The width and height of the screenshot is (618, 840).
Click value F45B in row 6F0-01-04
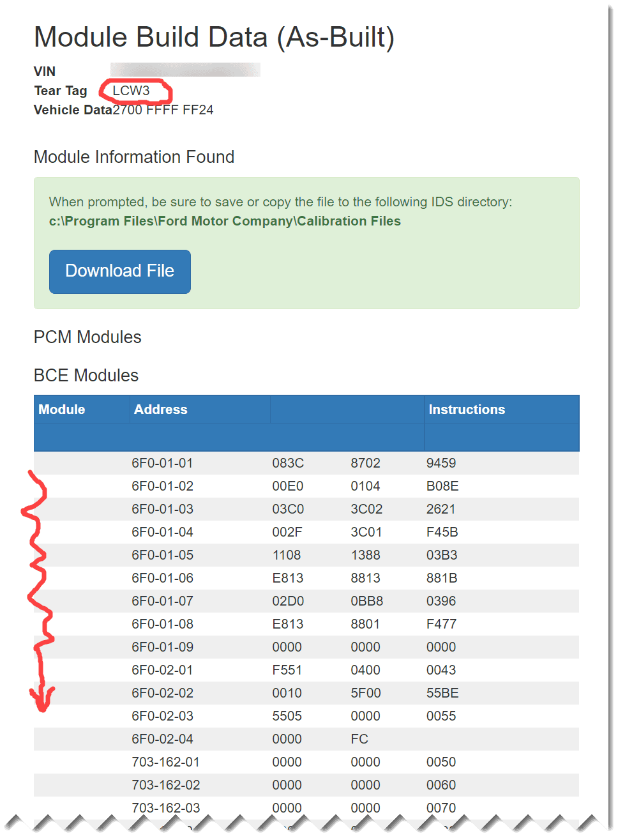tap(442, 532)
